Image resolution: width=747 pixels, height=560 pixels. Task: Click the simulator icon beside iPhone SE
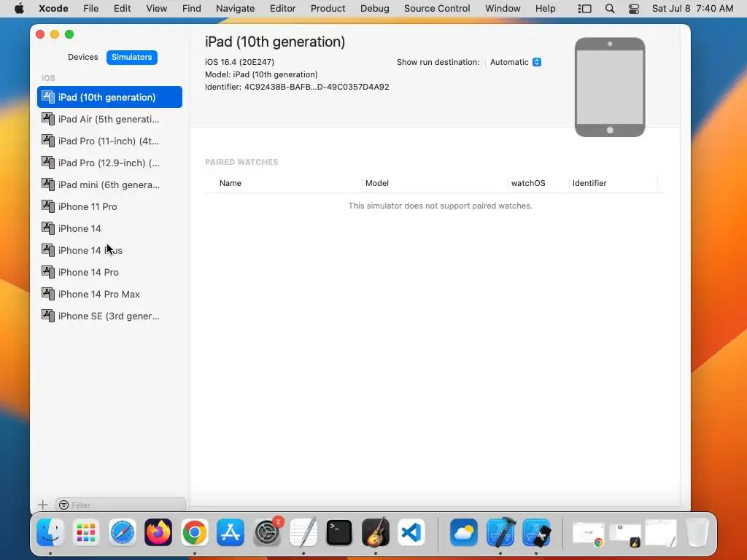tap(48, 316)
